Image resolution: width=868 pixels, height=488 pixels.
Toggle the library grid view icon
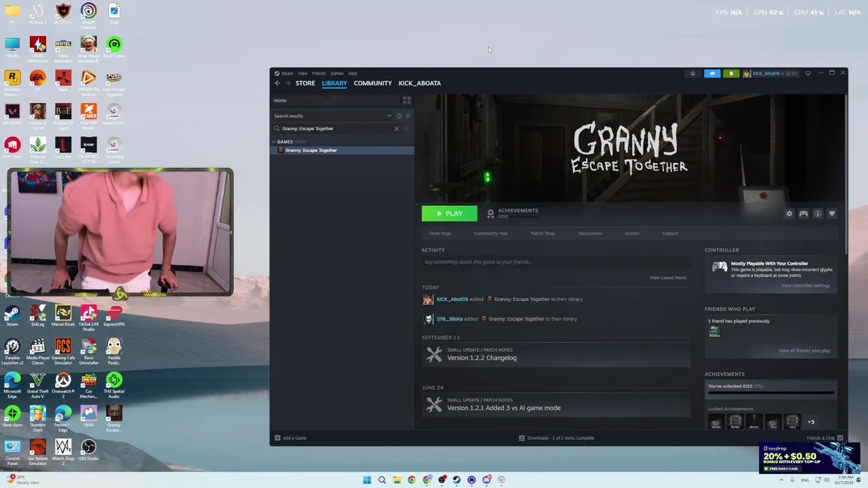[407, 100]
